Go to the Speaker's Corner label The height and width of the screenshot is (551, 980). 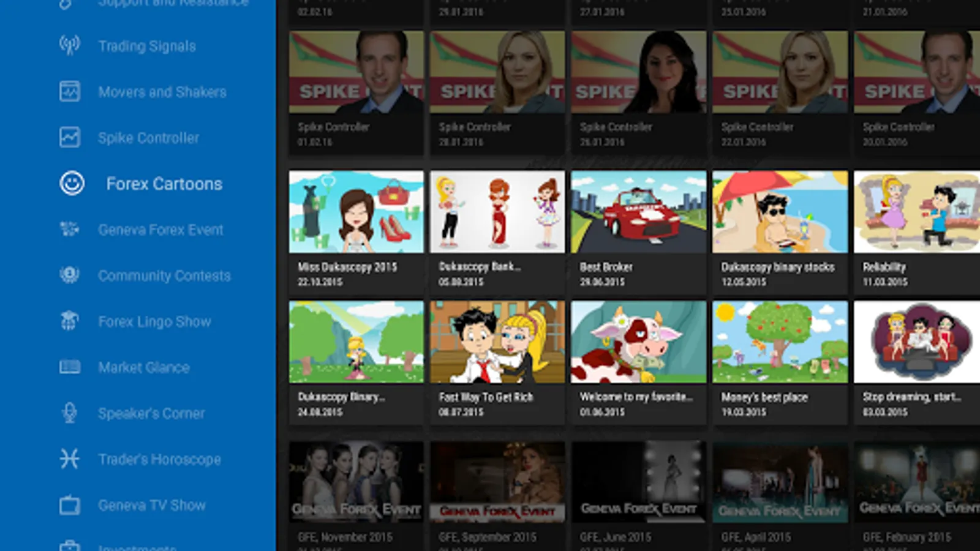tap(152, 413)
